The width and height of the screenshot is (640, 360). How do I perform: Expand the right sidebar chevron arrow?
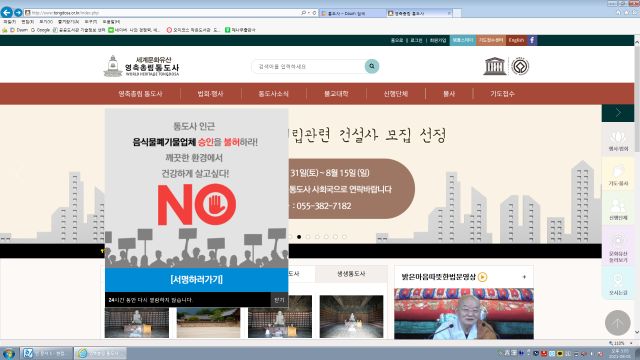coord(618,113)
